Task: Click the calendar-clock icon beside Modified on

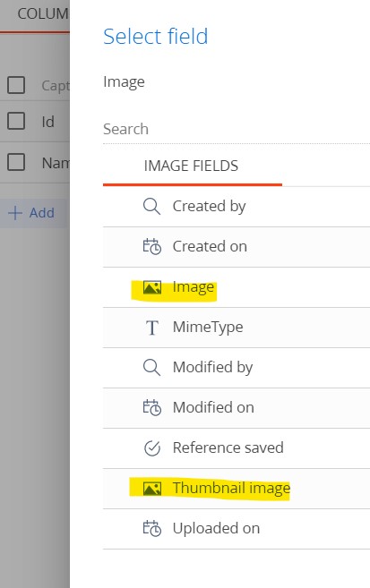Action: [151, 407]
